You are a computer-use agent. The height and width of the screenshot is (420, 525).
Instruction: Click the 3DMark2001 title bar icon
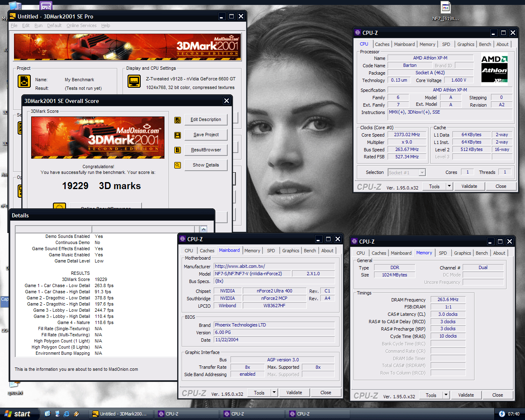13,16
